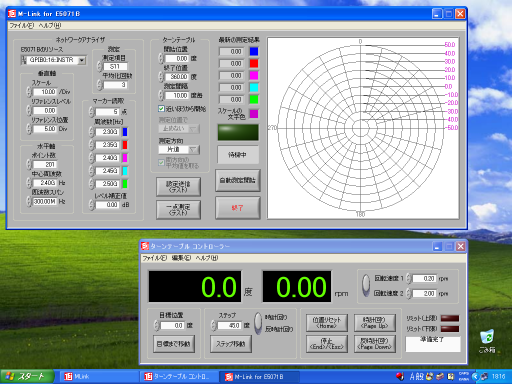Flip the clockwise/counter-clockwise direction switch
The height and width of the screenshot is (384, 512).
point(258,323)
